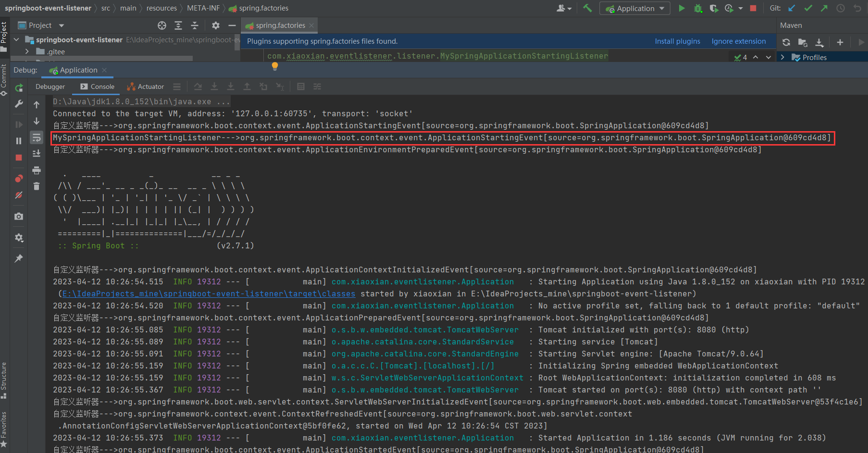Click Ignore extension link
The image size is (868, 453).
click(739, 41)
